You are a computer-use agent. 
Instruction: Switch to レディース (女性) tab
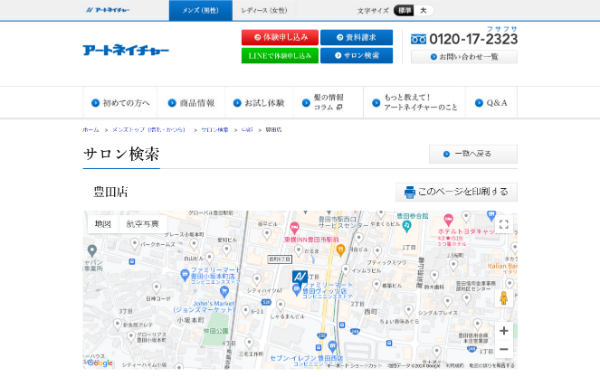click(x=264, y=10)
